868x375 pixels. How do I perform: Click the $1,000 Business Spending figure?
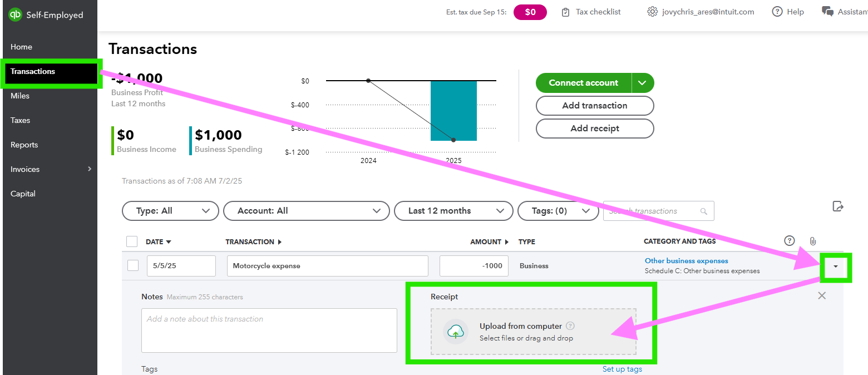pyautogui.click(x=218, y=135)
